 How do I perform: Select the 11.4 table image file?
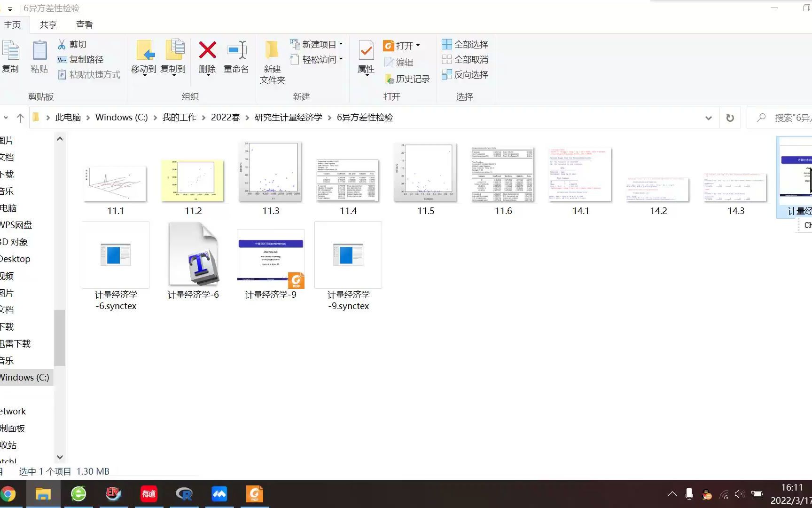tap(348, 181)
